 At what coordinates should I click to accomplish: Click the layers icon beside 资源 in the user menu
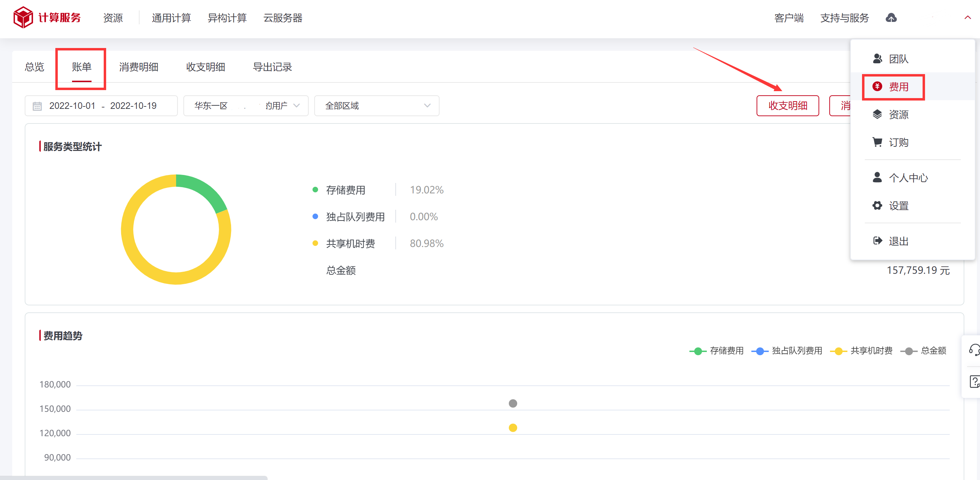[x=877, y=114]
